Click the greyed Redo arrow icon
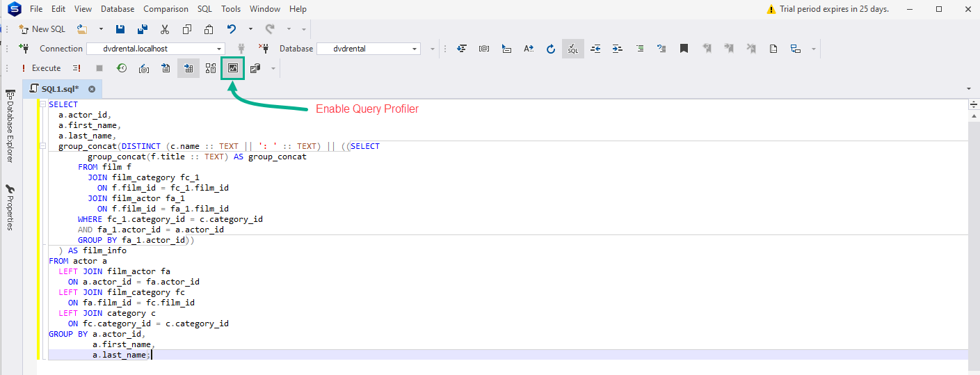The image size is (980, 375). tap(270, 29)
